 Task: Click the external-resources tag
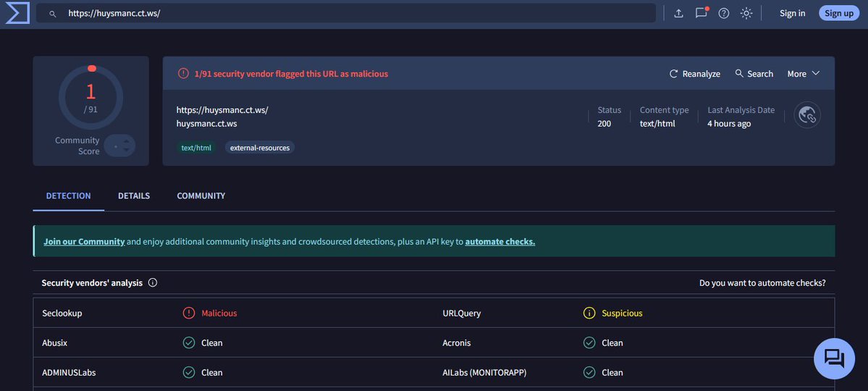(x=260, y=148)
